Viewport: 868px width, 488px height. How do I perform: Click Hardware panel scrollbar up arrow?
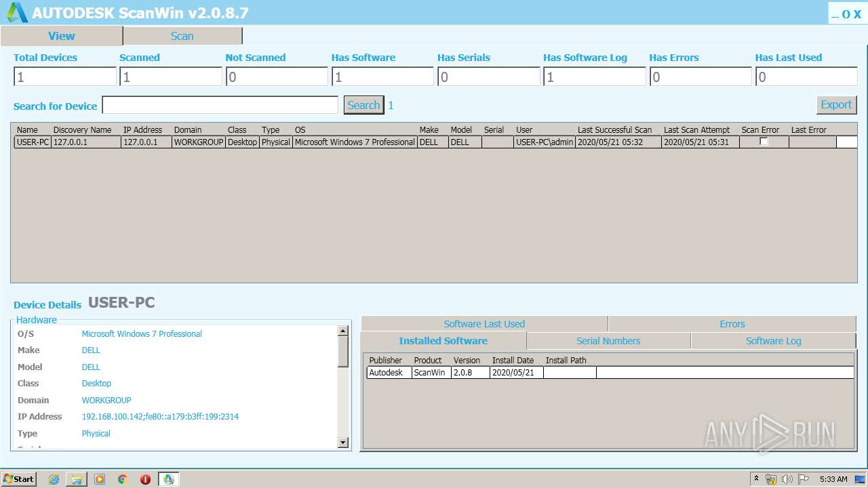click(343, 331)
